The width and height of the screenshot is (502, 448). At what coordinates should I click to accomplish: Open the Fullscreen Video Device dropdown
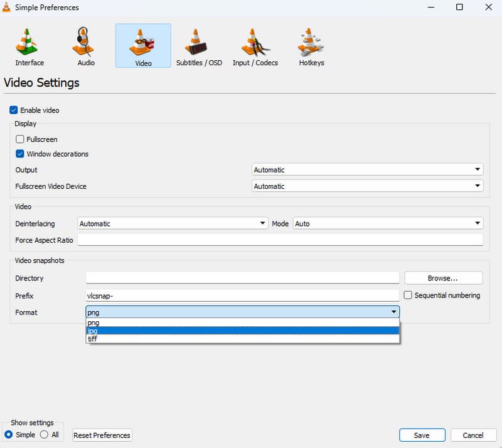367,186
